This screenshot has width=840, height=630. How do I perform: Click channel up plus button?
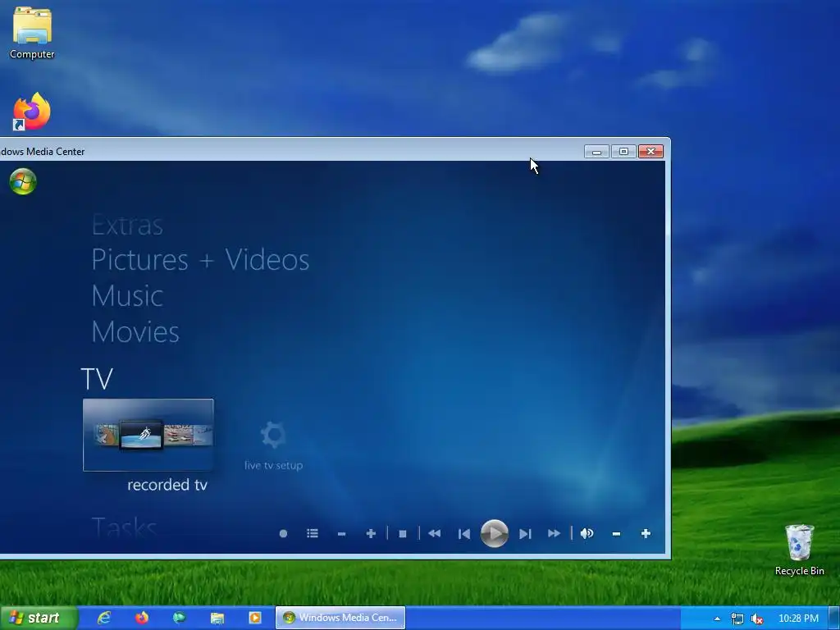(x=371, y=533)
